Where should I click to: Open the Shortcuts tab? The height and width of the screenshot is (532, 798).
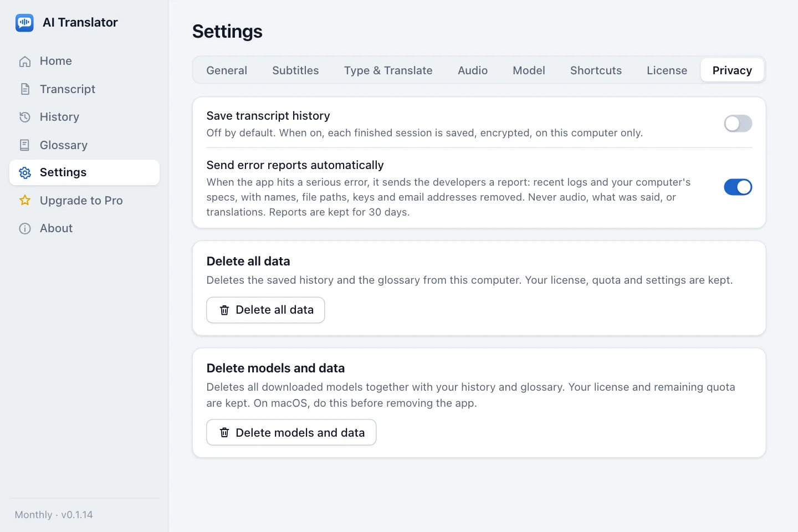point(596,70)
